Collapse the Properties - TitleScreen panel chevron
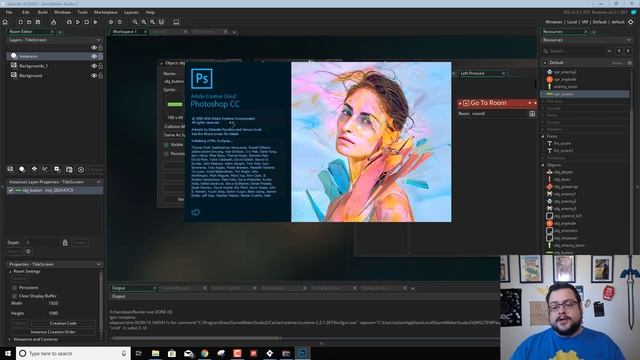This screenshot has width=640, height=360. click(x=98, y=264)
